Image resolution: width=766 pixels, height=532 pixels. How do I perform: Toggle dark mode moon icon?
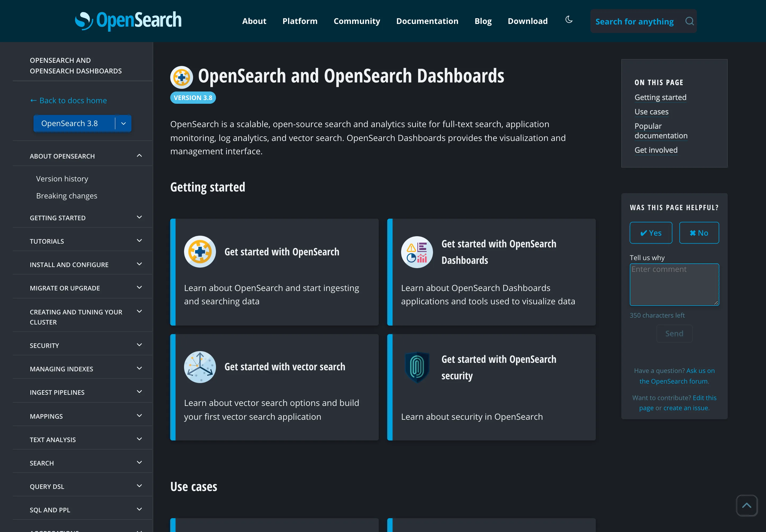(569, 20)
